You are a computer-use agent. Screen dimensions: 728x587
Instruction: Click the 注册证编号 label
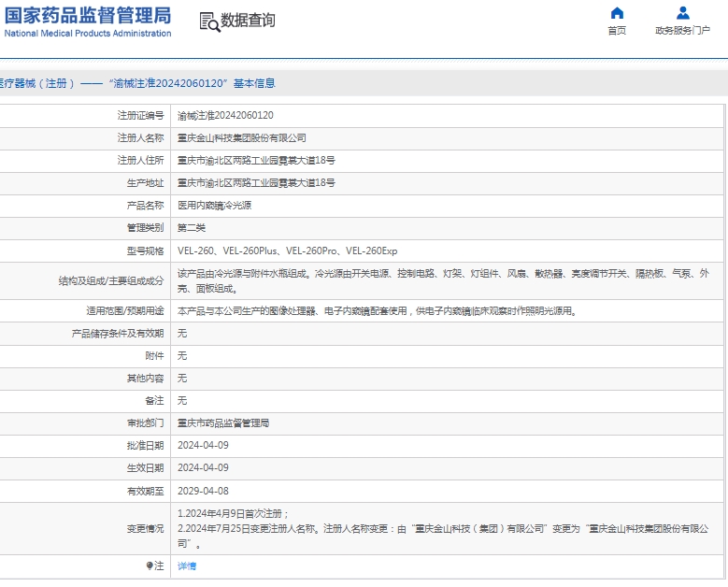point(141,116)
